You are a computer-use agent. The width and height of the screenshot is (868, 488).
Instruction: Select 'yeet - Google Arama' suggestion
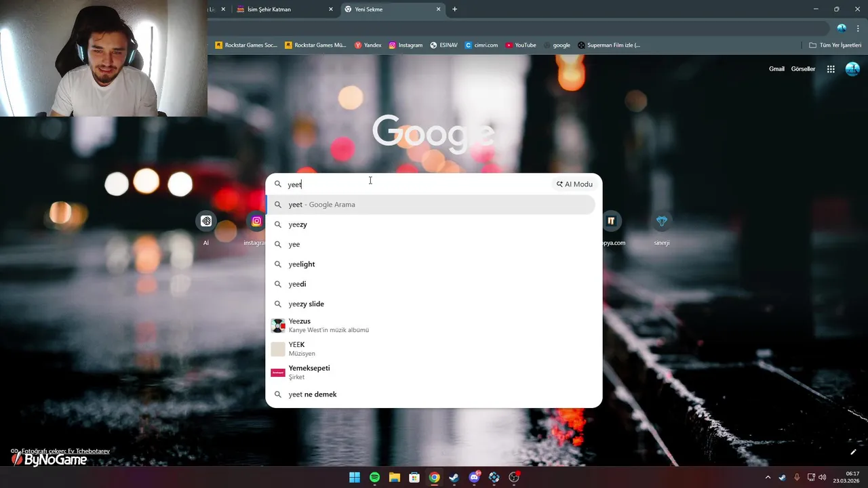pyautogui.click(x=431, y=205)
